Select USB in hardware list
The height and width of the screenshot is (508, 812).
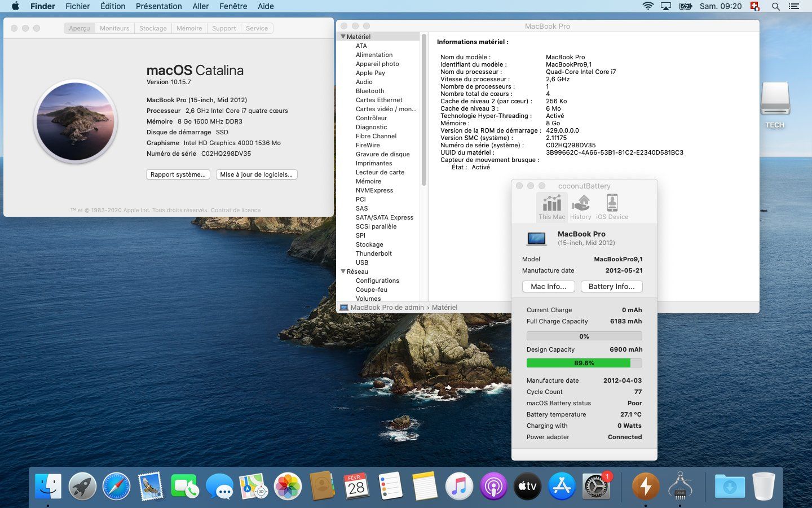(x=362, y=262)
